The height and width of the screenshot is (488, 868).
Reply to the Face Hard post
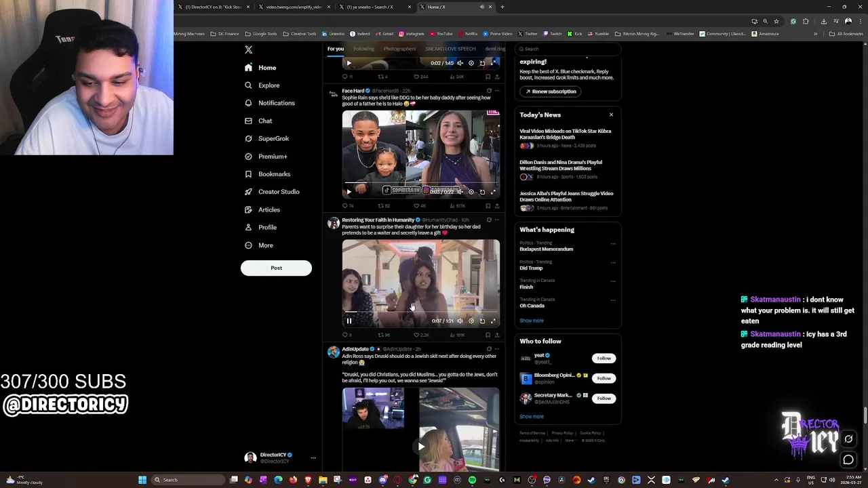pos(347,206)
